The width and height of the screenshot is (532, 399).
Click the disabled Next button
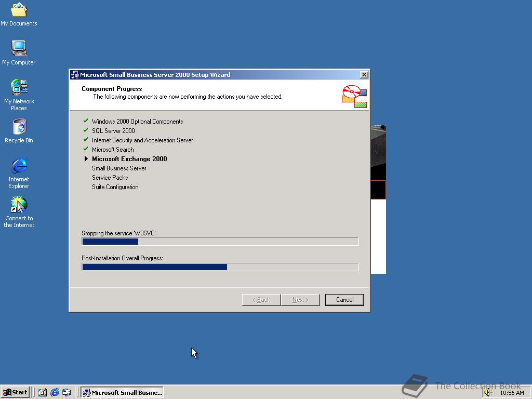coord(300,300)
